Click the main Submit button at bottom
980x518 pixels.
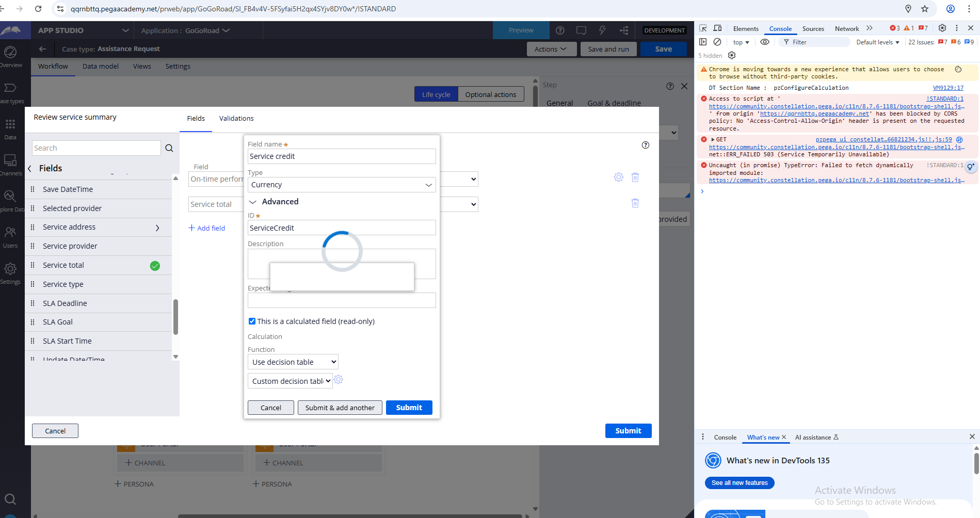pos(628,431)
